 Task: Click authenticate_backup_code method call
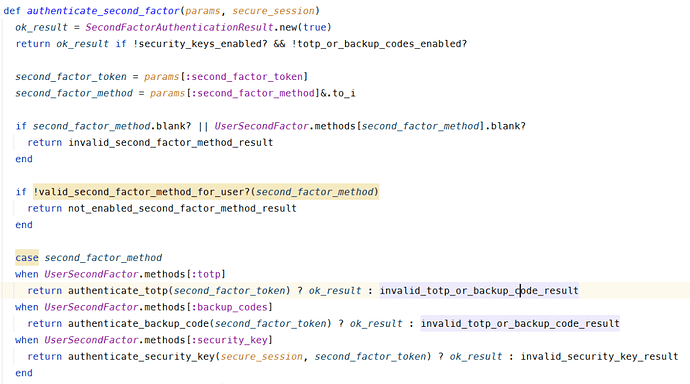(x=139, y=324)
